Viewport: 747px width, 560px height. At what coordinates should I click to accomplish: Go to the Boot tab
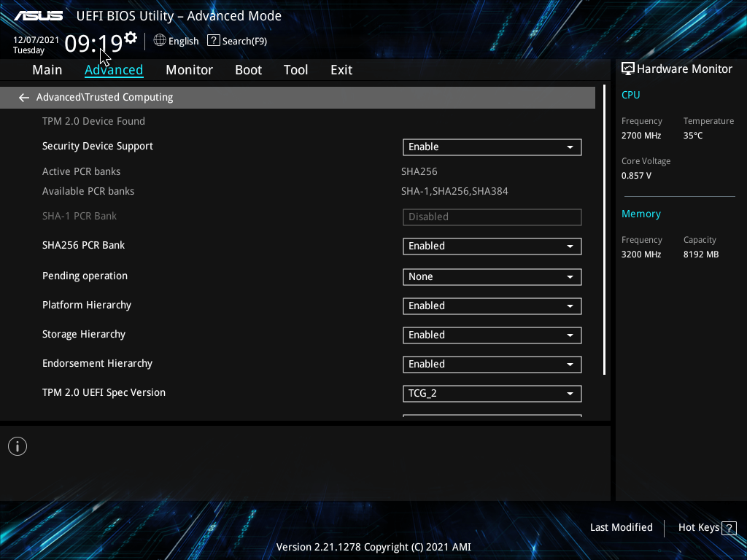(248, 70)
